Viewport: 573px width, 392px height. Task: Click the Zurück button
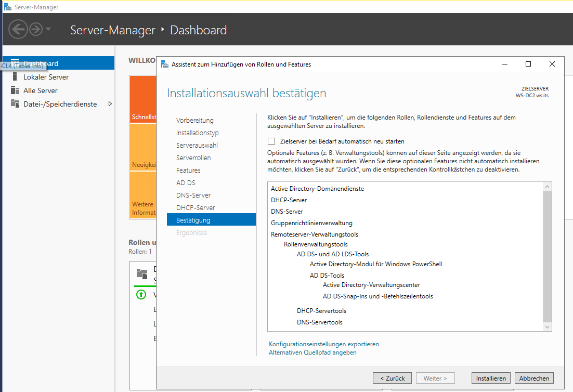click(x=392, y=378)
